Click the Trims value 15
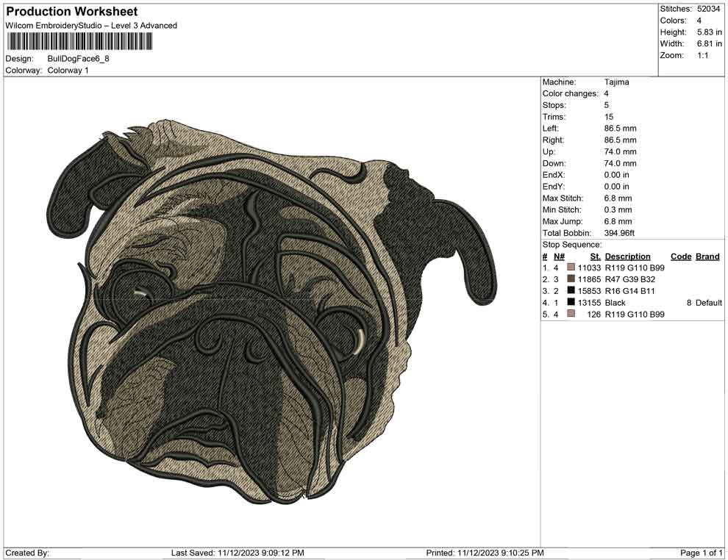This screenshot has height=560, width=728. [609, 116]
